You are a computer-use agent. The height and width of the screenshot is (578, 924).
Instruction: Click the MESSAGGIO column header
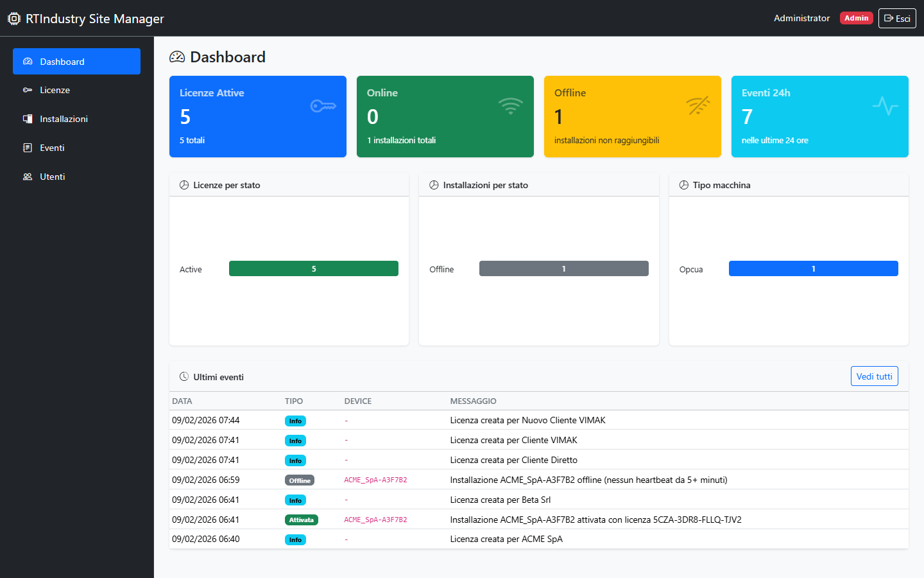pyautogui.click(x=474, y=401)
